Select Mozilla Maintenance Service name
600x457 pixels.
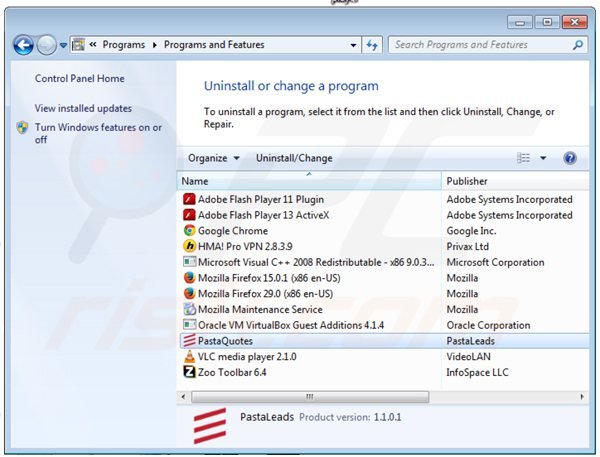tap(260, 309)
